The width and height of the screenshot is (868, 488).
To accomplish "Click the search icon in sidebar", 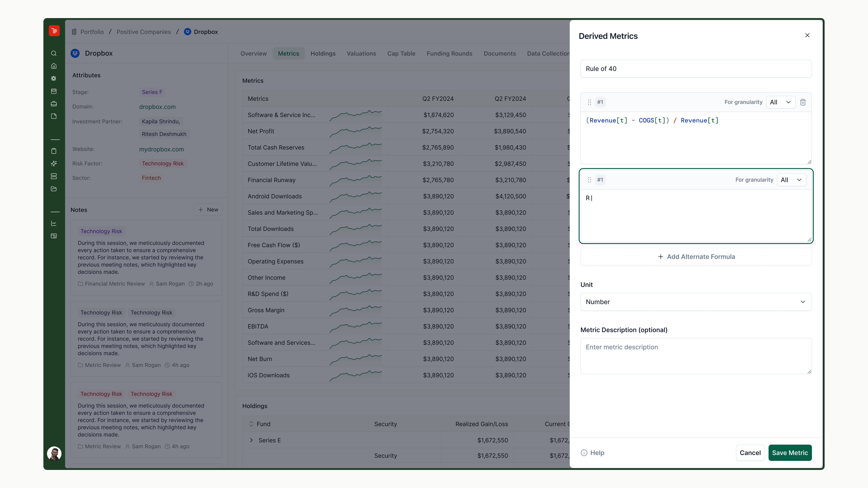I will [54, 53].
